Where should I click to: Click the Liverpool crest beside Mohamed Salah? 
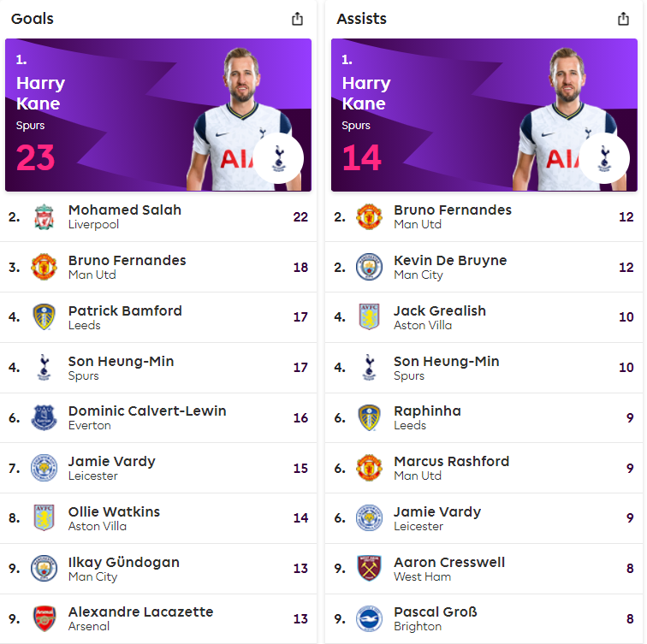[x=45, y=217]
